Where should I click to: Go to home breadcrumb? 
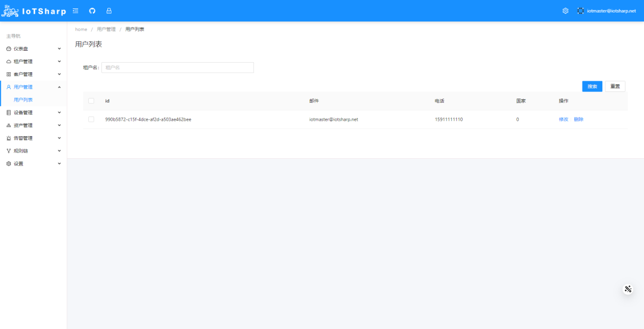coord(81,29)
